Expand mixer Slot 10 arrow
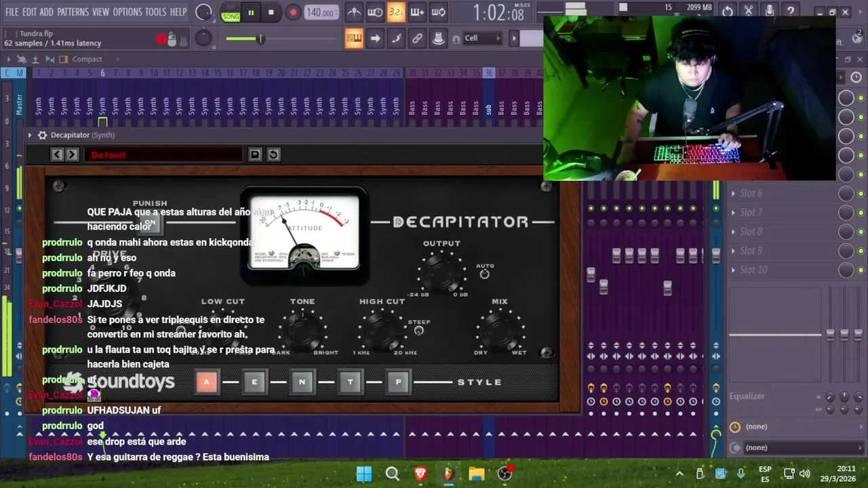 tap(733, 270)
